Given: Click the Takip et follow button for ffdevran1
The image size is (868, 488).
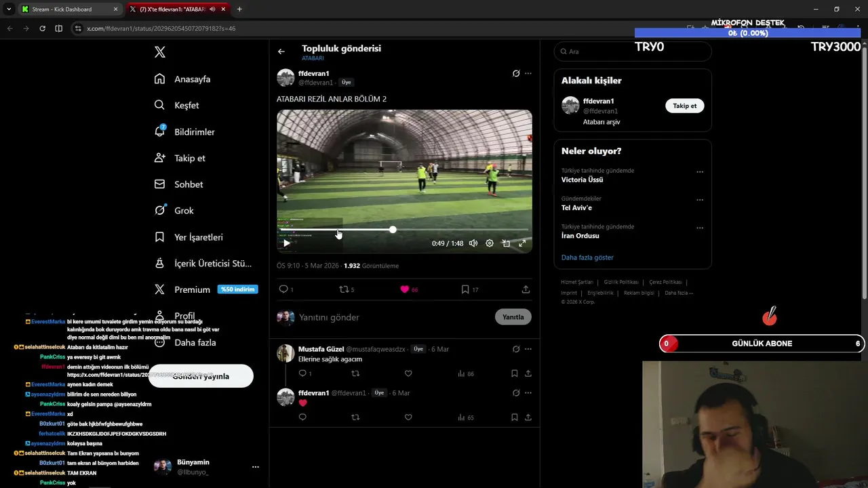Looking at the screenshot, I should (685, 106).
